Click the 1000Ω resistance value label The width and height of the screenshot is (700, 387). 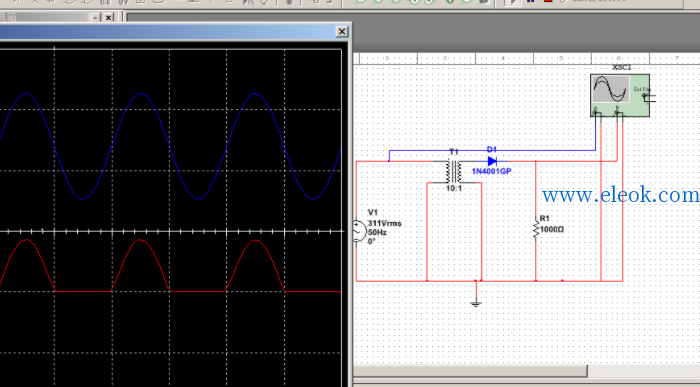click(x=552, y=229)
